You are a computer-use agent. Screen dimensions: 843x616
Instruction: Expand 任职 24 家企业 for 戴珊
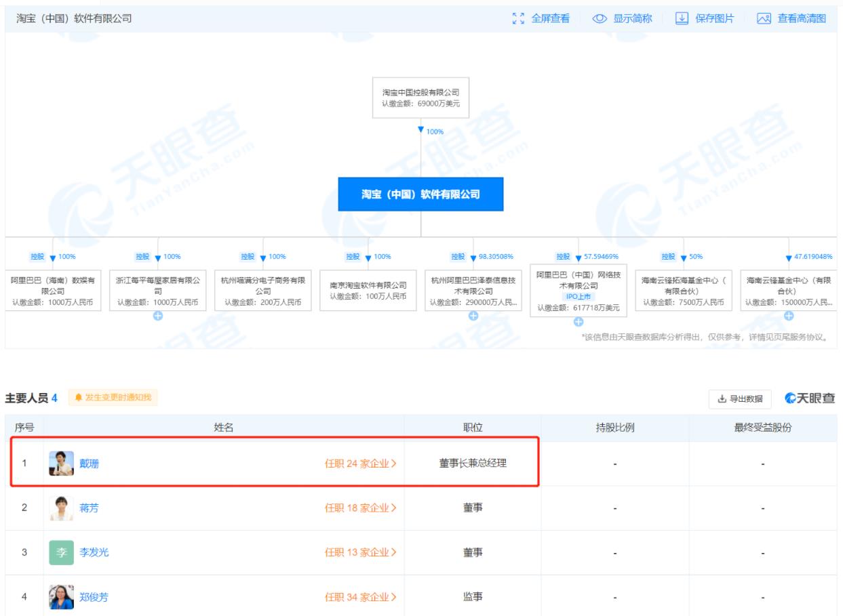coord(361,464)
